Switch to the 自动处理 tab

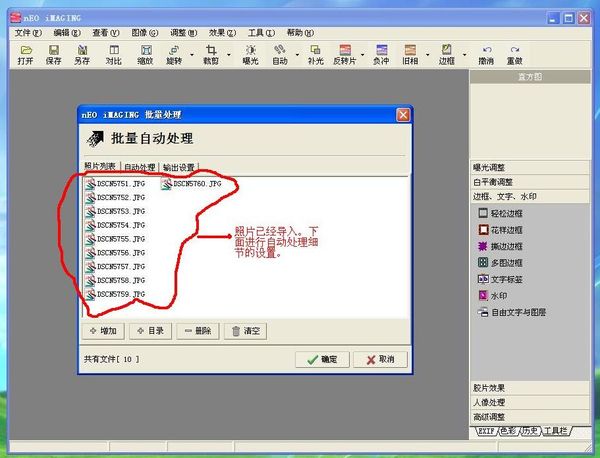coord(140,167)
